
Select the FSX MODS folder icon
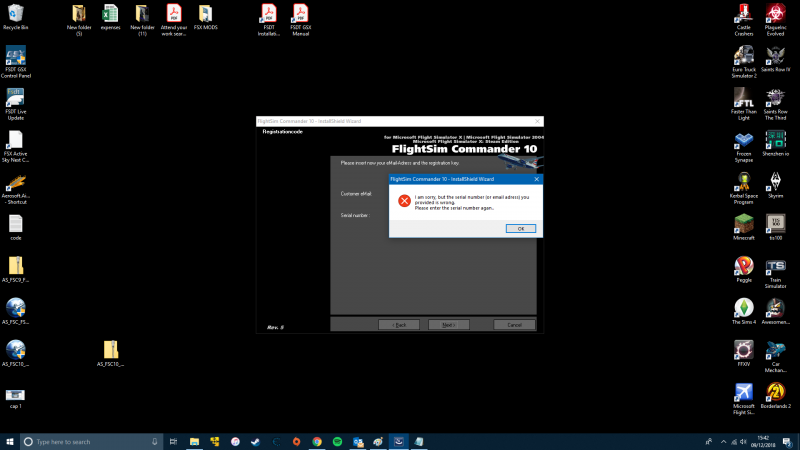pyautogui.click(x=205, y=17)
